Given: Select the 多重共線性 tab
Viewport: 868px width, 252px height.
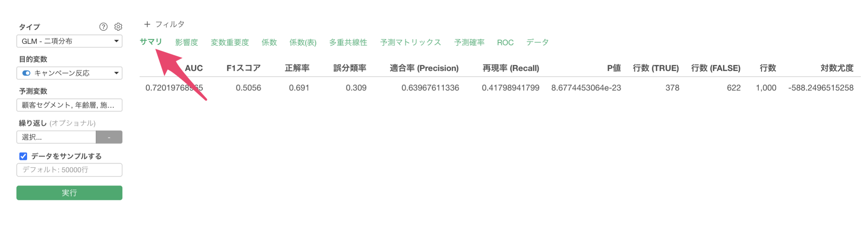Looking at the screenshot, I should pos(348,42).
